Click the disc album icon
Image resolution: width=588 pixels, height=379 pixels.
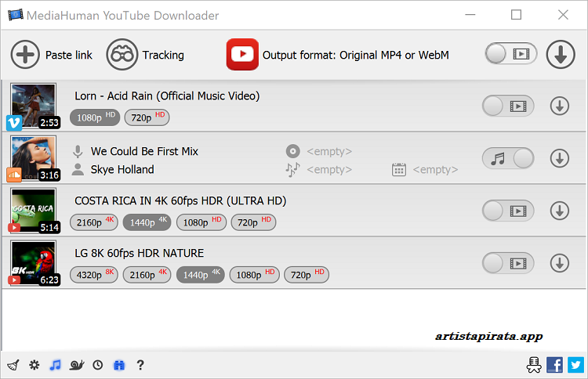point(293,151)
